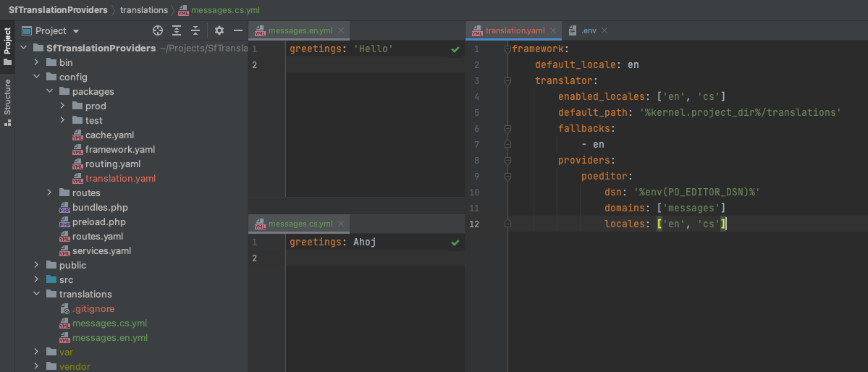Fold the fallbacks block at line 6

(x=507, y=128)
